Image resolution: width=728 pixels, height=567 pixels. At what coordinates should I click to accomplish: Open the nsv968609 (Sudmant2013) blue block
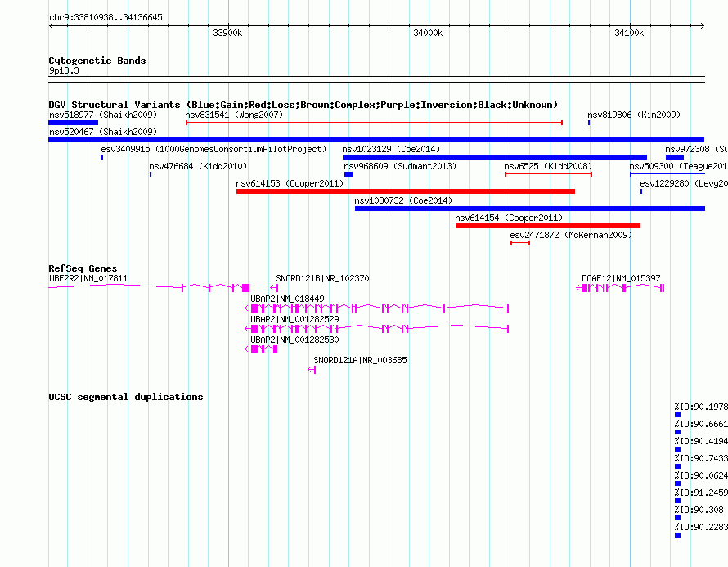(348, 174)
